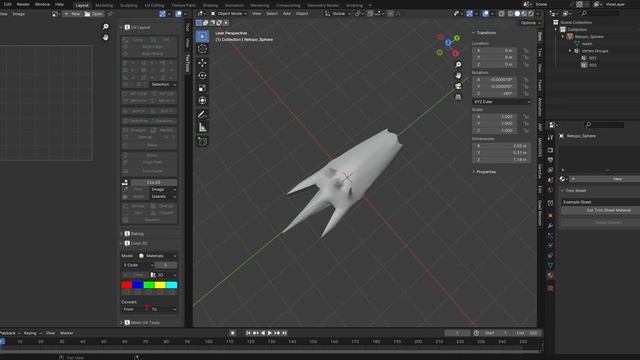The width and height of the screenshot is (640, 360).
Task: Select the Scale tool in viewport toolbar
Action: 202,88
